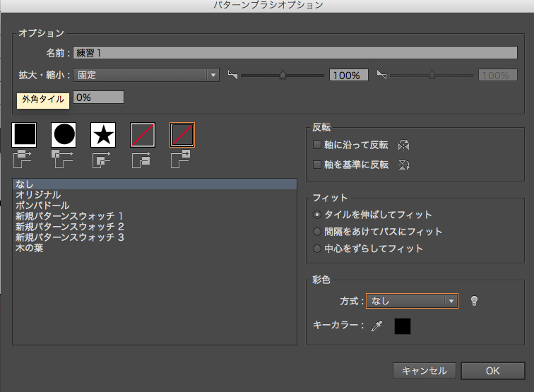This screenshot has height=392, width=534.
Task: Choose 新規パターンスウォッチ 1 in the list
Action: [x=155, y=216]
